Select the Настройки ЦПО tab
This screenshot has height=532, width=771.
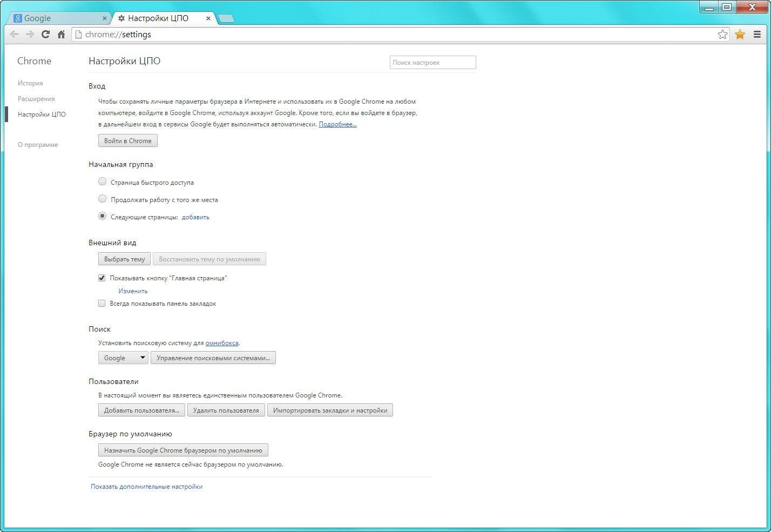coord(163,18)
